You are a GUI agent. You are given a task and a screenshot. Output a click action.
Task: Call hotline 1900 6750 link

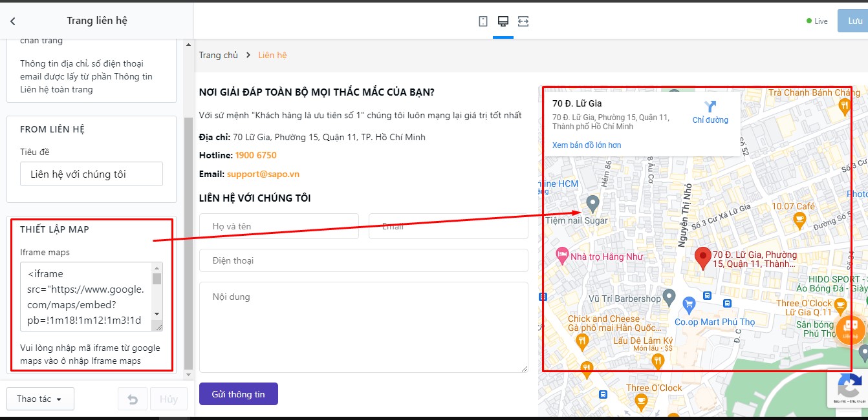[256, 155]
